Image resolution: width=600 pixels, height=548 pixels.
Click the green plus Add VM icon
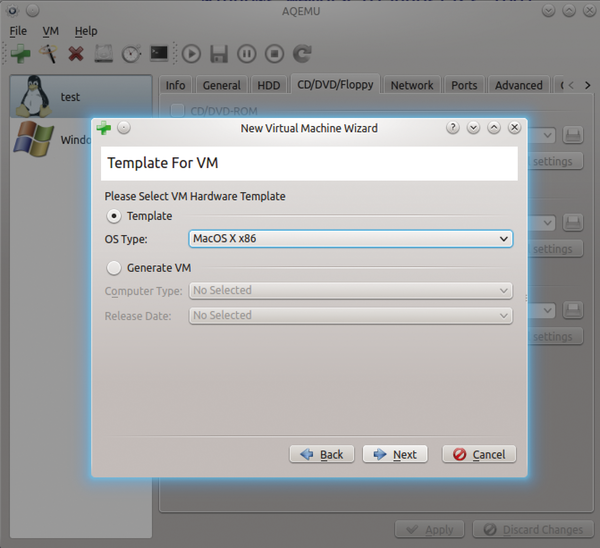click(x=20, y=53)
